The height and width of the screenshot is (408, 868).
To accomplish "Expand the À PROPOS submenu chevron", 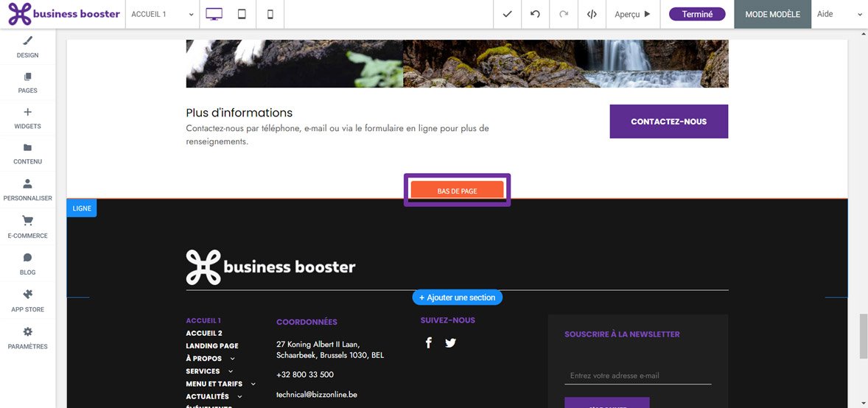I will click(233, 359).
